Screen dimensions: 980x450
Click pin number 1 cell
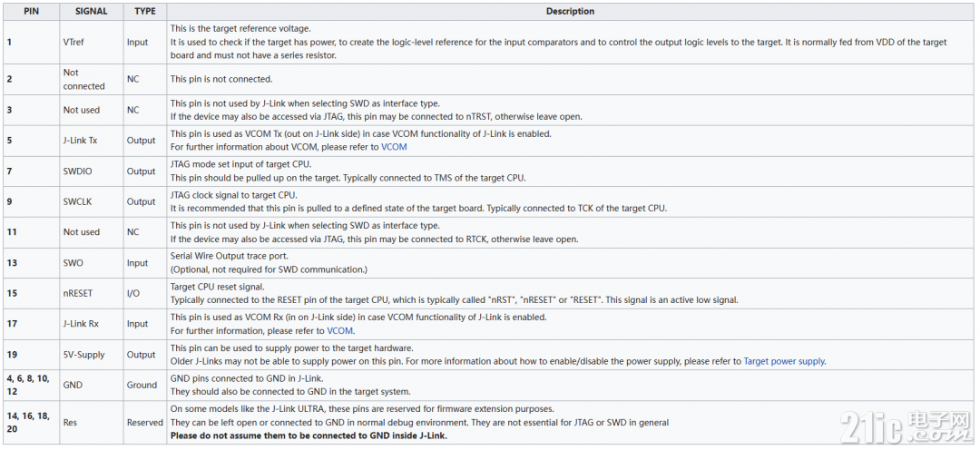click(x=31, y=43)
